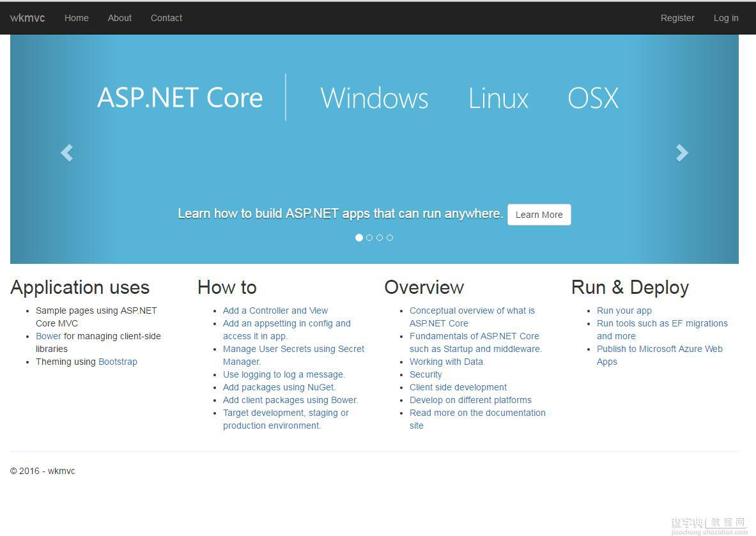Open Client side development link
Image resolution: width=756 pixels, height=536 pixels.
tap(458, 387)
